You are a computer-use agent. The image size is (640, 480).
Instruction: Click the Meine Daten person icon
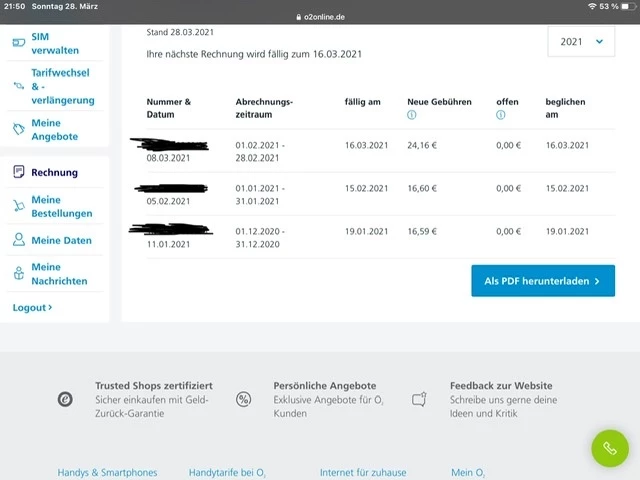click(18, 240)
